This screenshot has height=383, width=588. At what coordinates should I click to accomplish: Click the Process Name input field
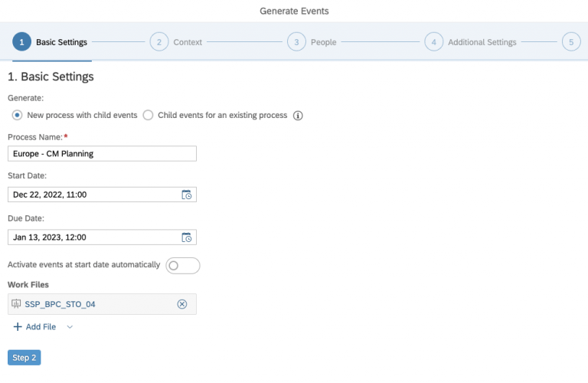[x=102, y=153]
